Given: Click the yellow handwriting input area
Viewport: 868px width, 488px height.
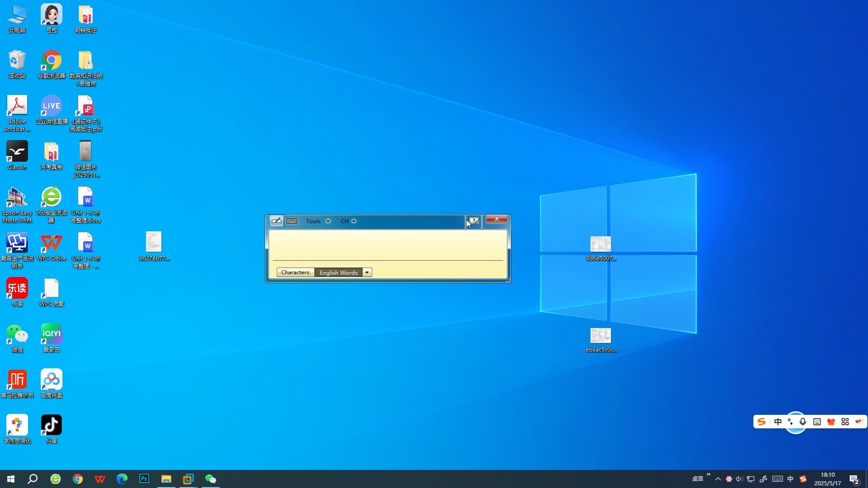Looking at the screenshot, I should [x=387, y=245].
